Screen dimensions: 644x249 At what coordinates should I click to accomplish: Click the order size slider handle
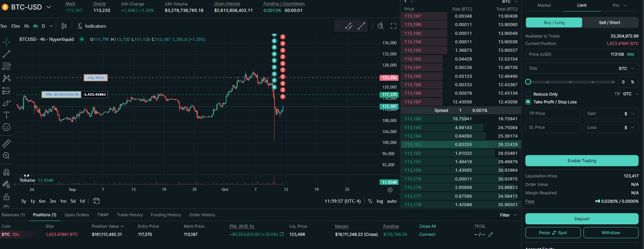pos(528,82)
